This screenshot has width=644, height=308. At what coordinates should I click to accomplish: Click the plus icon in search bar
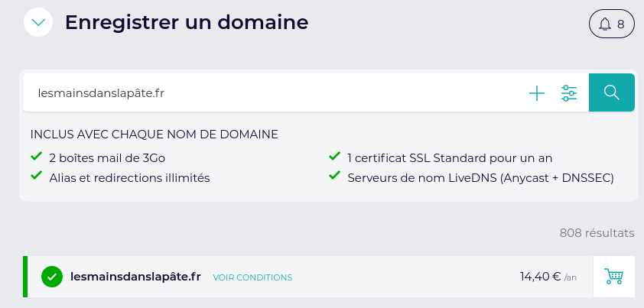pos(537,93)
